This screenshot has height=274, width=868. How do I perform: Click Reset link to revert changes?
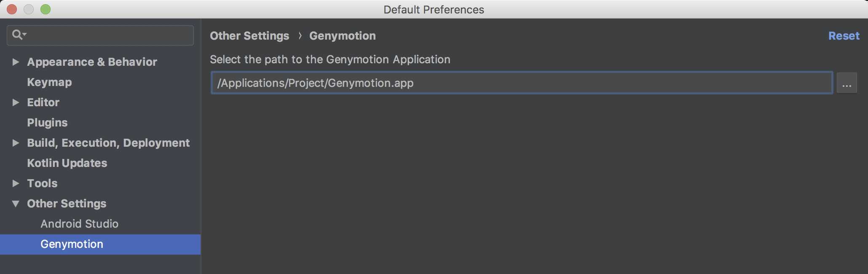point(844,36)
